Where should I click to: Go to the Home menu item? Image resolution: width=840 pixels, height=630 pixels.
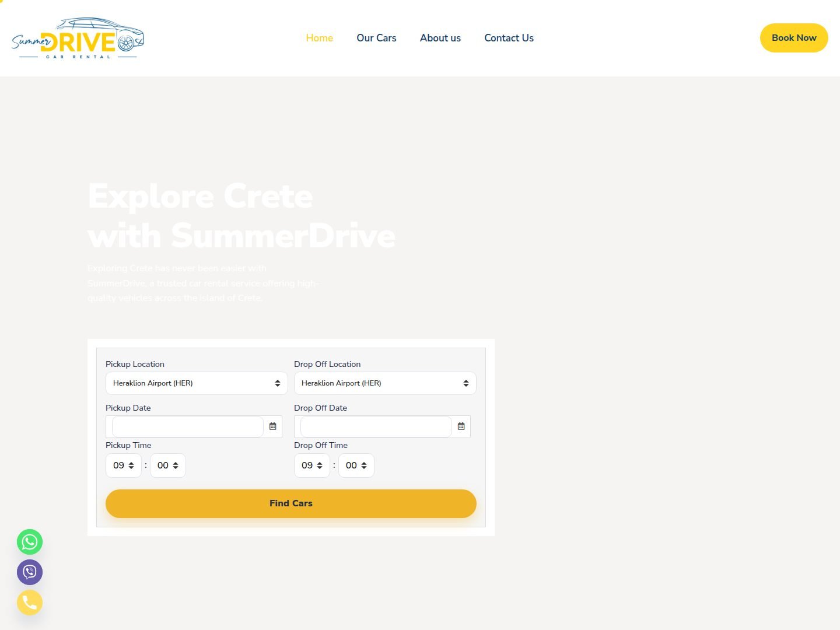(x=320, y=38)
